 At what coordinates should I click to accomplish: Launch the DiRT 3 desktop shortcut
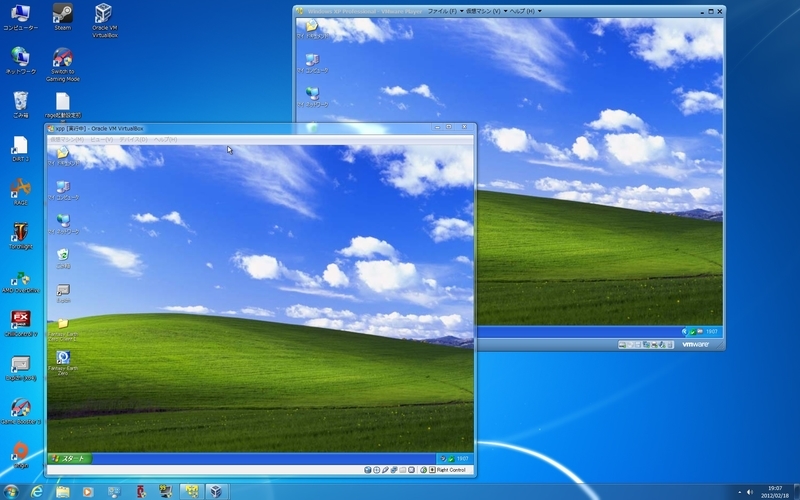(20, 148)
